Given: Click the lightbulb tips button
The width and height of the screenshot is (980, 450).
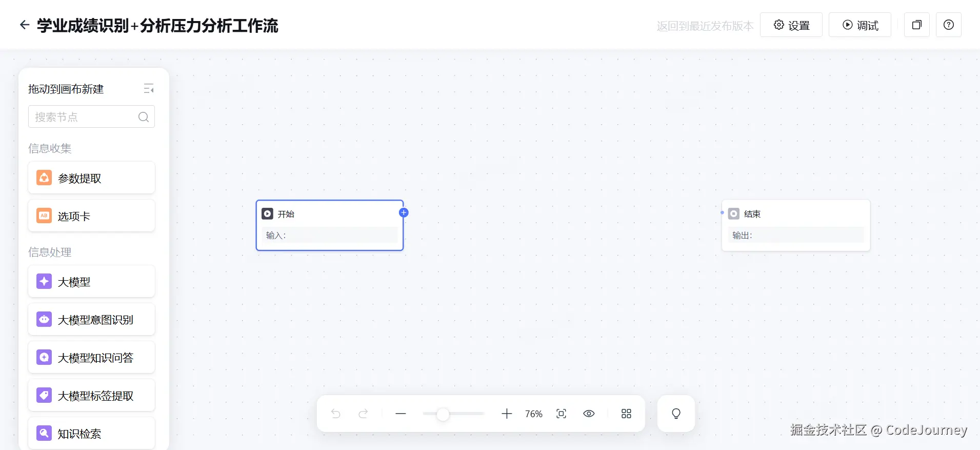Looking at the screenshot, I should click(676, 414).
